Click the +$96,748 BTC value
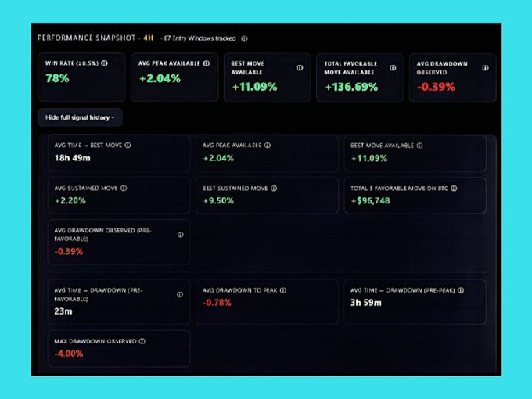Screen dimensions: 532x399 tap(371, 200)
